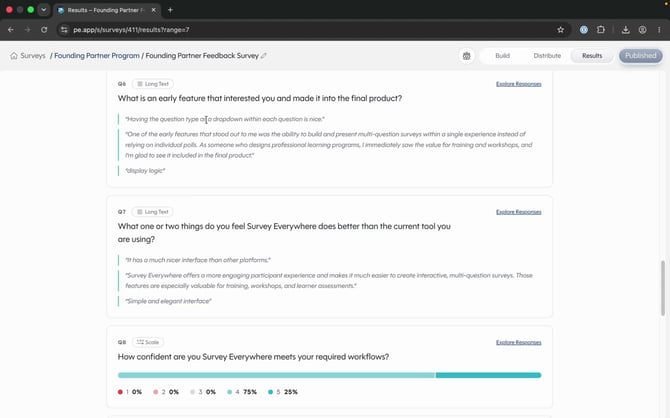Click the Scale type icon on Q8
This screenshot has width=670, height=418.
click(x=140, y=342)
